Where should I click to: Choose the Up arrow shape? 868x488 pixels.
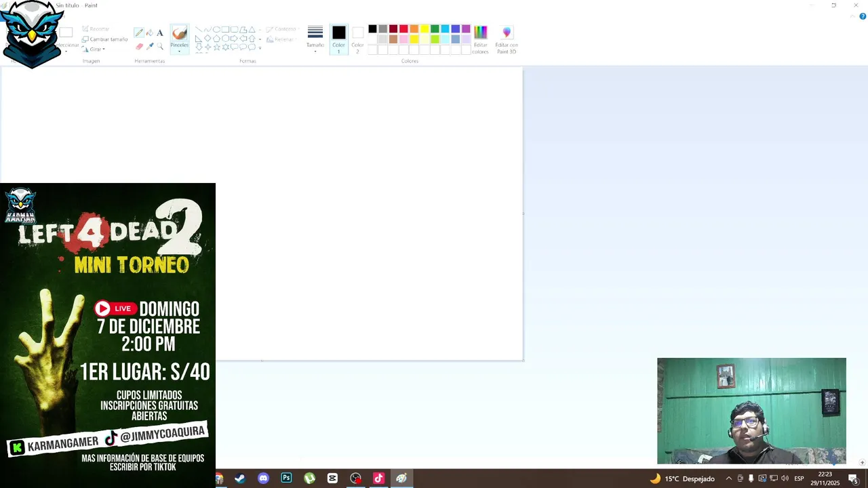pos(252,39)
